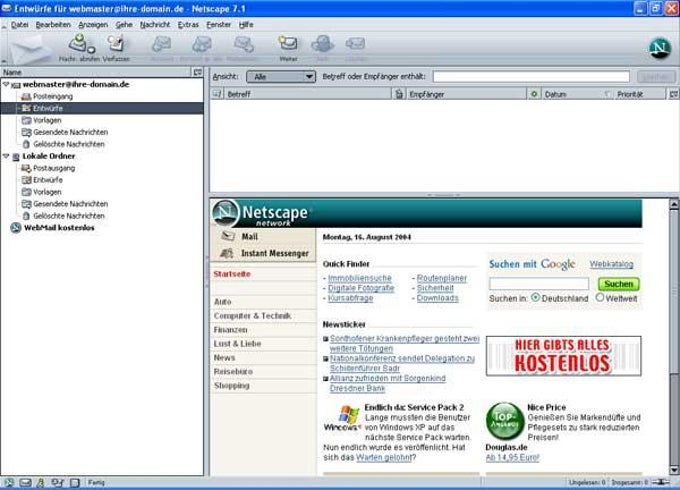The height and width of the screenshot is (490, 680).
Task: Open the Nachricht menu
Action: pyautogui.click(x=155, y=25)
